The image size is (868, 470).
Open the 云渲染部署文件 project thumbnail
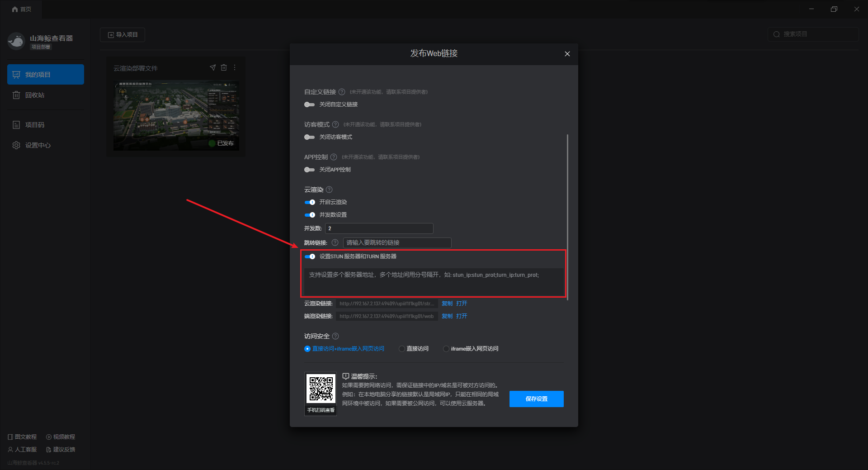click(x=176, y=115)
